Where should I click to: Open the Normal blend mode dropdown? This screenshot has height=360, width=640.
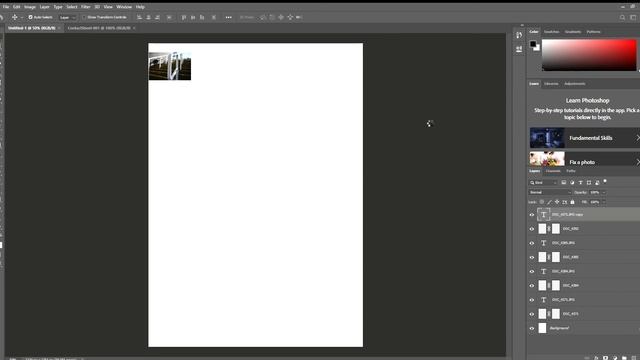(x=550, y=192)
